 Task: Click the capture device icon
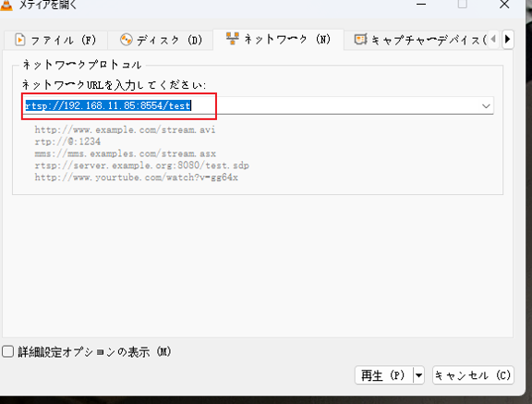pyautogui.click(x=360, y=40)
